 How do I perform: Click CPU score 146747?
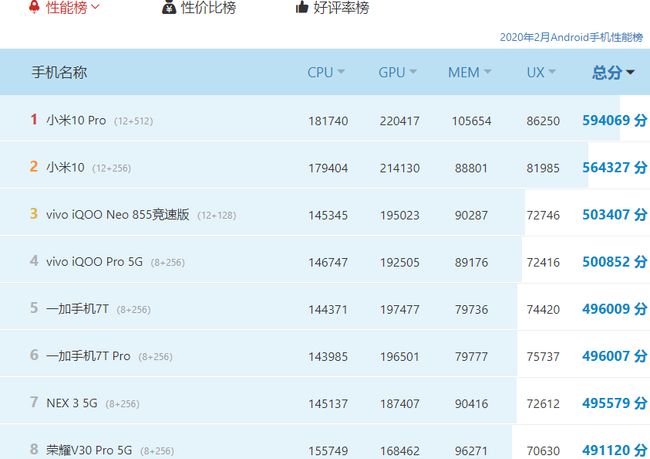tap(328, 262)
